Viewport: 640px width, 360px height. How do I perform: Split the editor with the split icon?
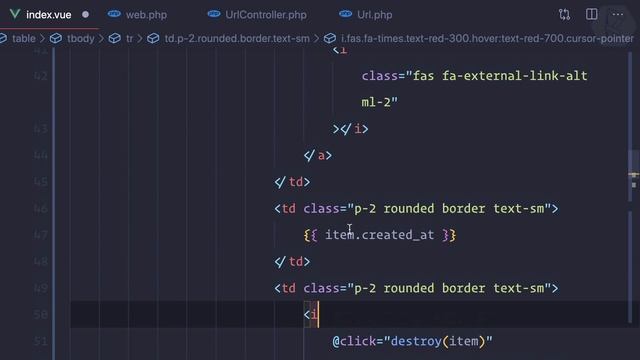pos(591,14)
